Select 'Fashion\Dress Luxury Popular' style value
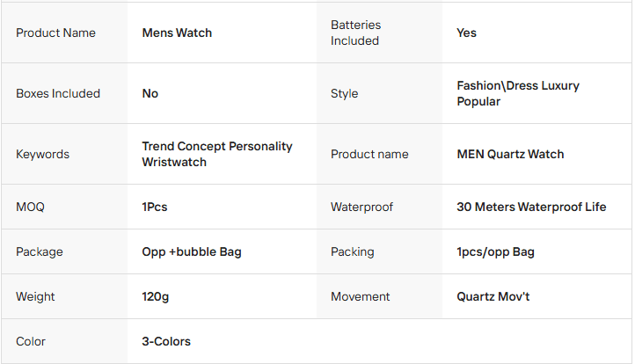 (518, 93)
